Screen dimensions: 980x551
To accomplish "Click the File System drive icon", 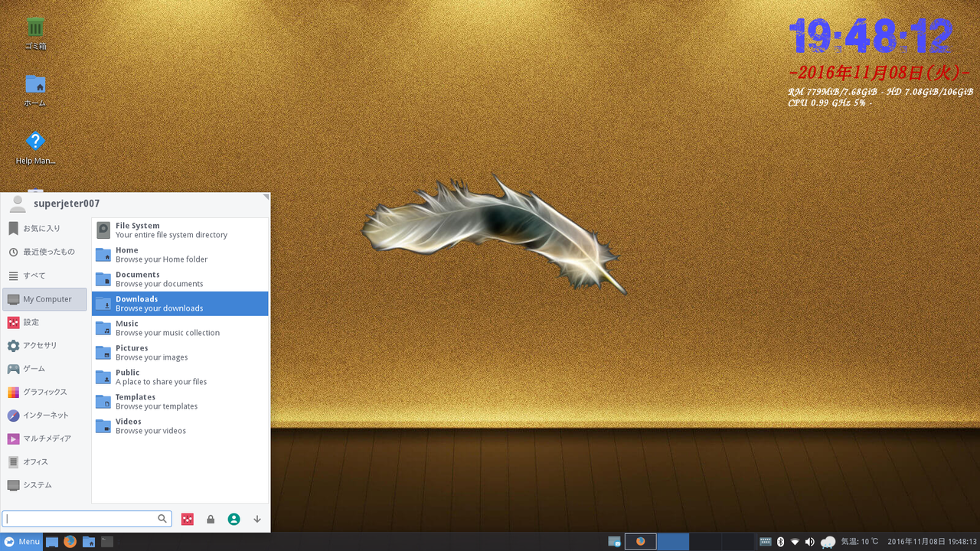I will 103,230.
